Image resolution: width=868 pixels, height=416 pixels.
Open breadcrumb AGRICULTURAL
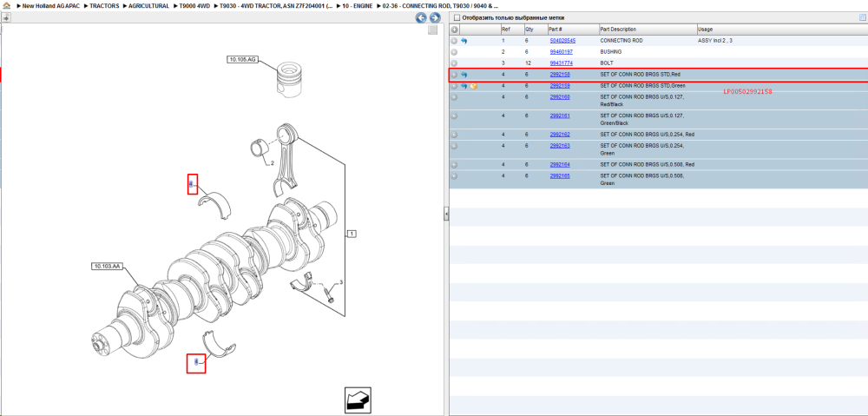pos(149,5)
